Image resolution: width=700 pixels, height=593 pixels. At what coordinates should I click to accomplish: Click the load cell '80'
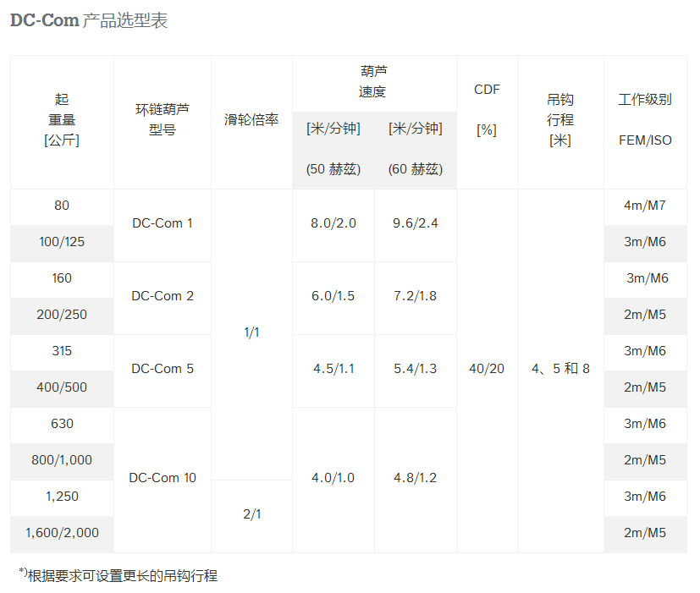(62, 206)
